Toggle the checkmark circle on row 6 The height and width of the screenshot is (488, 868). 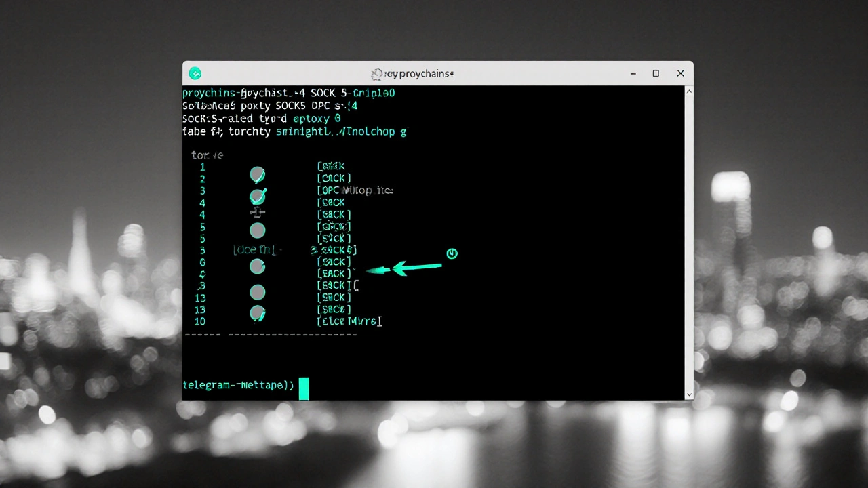pos(257,266)
